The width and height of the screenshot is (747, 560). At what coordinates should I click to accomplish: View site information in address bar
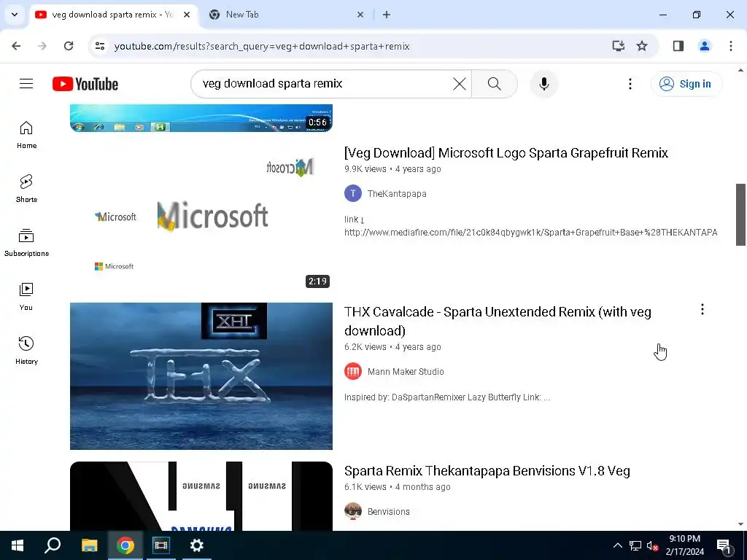[100, 46]
